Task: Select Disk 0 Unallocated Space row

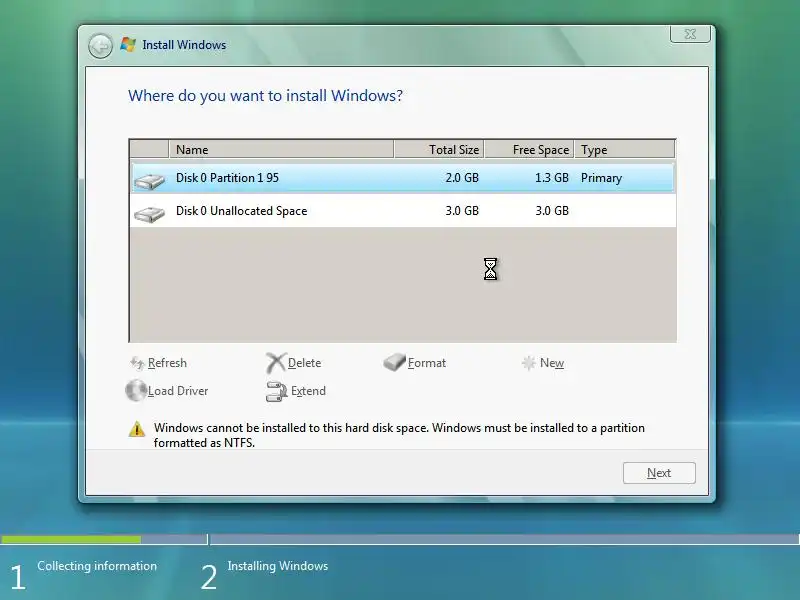Action: (x=403, y=211)
